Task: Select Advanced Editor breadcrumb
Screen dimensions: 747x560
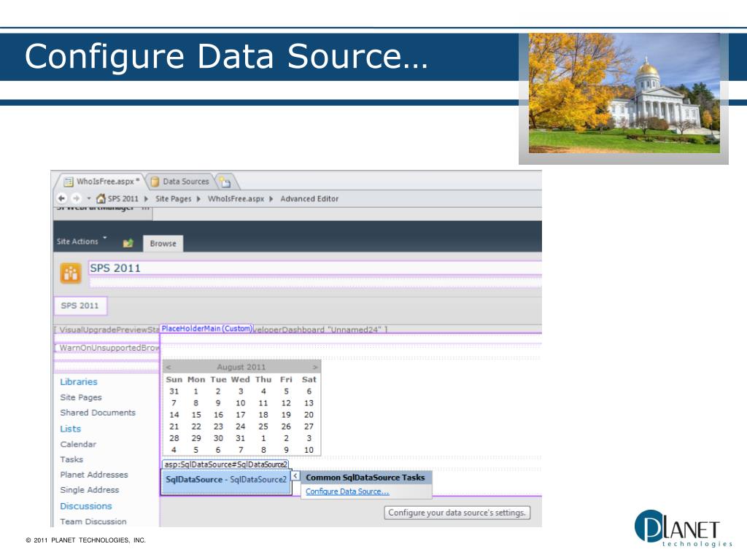Action: 309,198
